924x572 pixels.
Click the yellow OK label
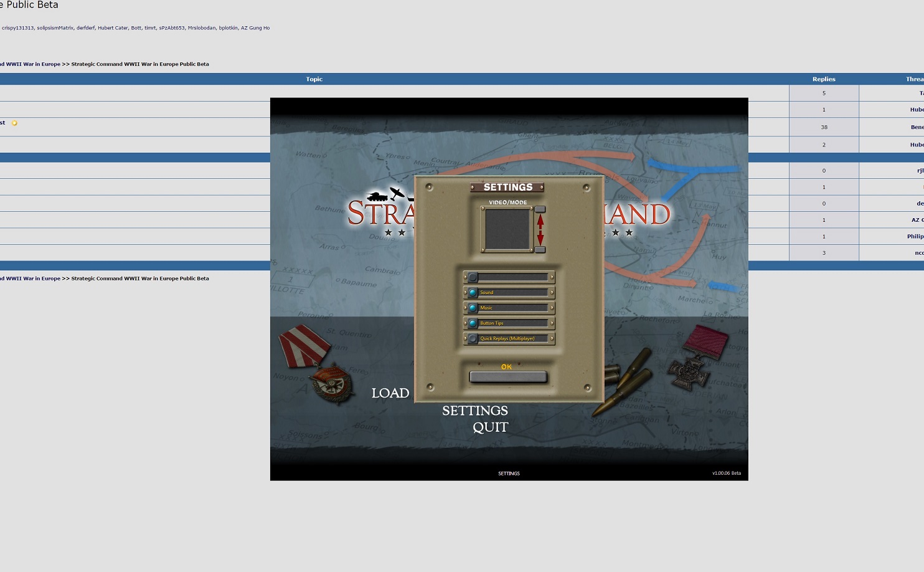coord(506,367)
